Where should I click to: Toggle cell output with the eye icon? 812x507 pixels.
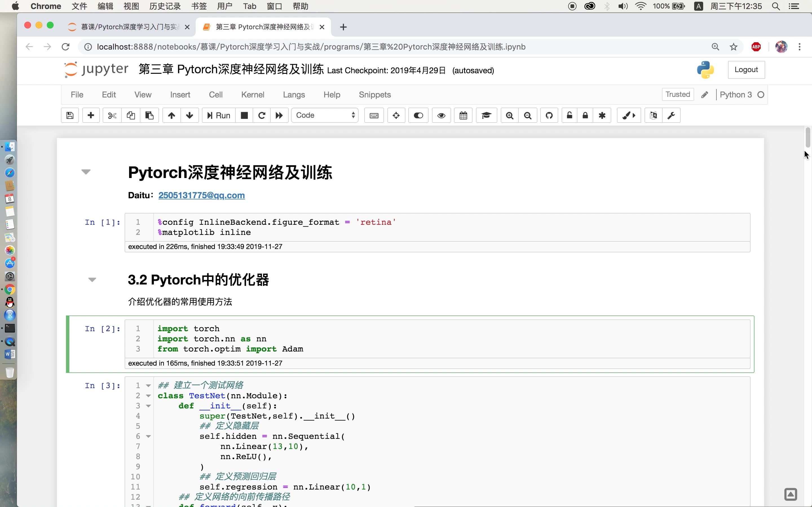tap(441, 115)
